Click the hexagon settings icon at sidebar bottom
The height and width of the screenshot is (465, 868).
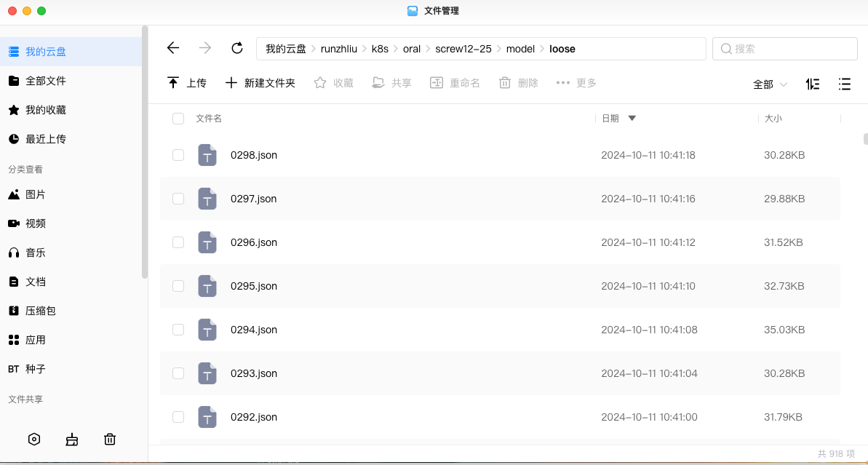pos(34,440)
